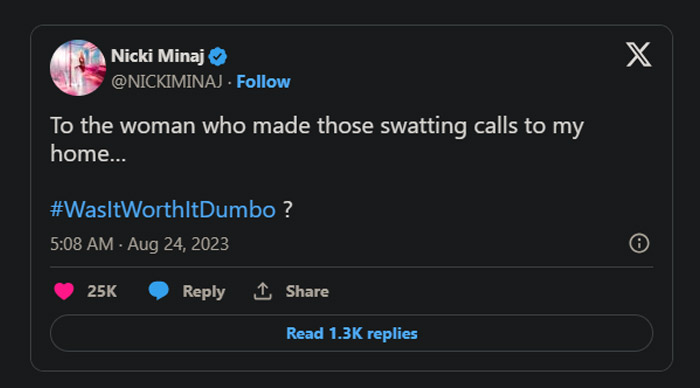Open the #WasItWorthItDumbo hashtag
Viewport: 700px width, 388px height.
pos(163,209)
